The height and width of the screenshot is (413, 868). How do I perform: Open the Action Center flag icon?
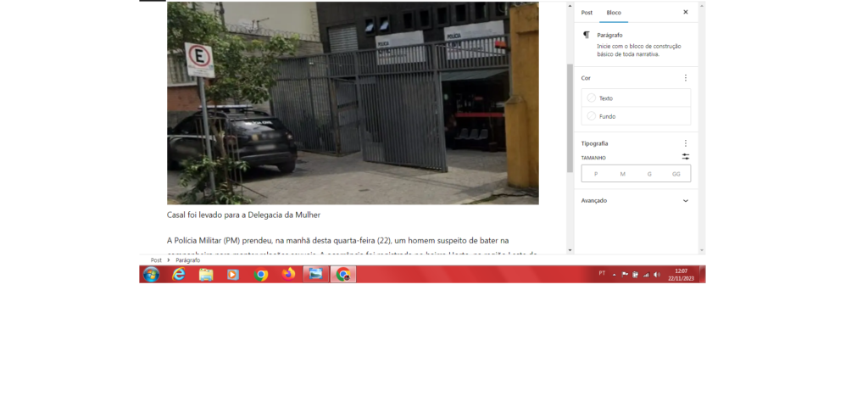point(625,274)
